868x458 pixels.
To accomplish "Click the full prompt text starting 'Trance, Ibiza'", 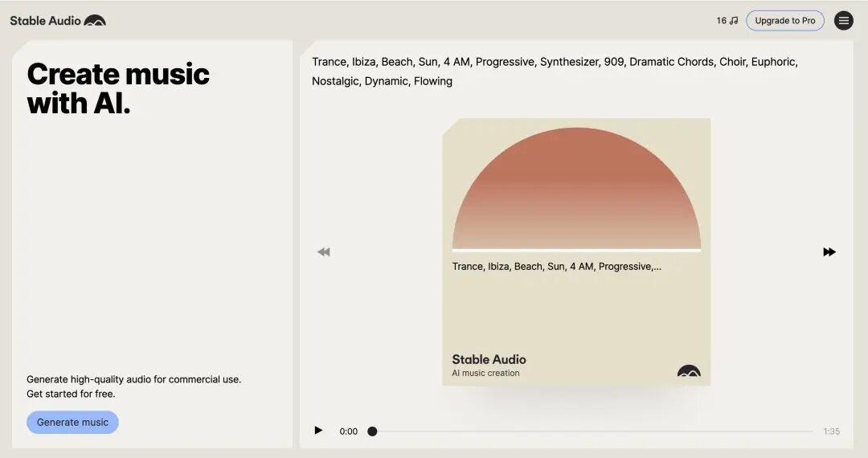I will point(555,72).
